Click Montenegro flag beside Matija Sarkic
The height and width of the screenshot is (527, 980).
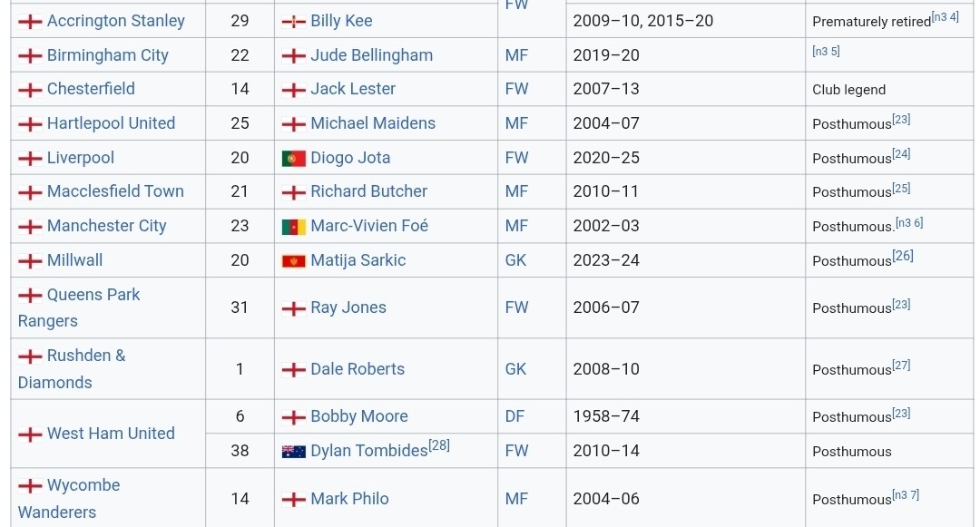coord(293,260)
